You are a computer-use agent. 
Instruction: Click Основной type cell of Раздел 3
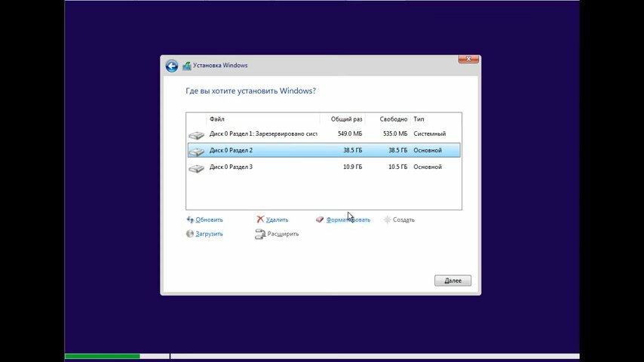(428, 167)
